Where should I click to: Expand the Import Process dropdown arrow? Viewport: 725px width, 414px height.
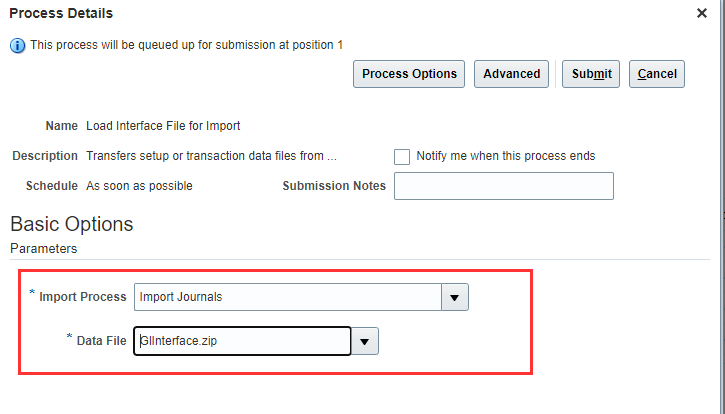click(x=455, y=297)
